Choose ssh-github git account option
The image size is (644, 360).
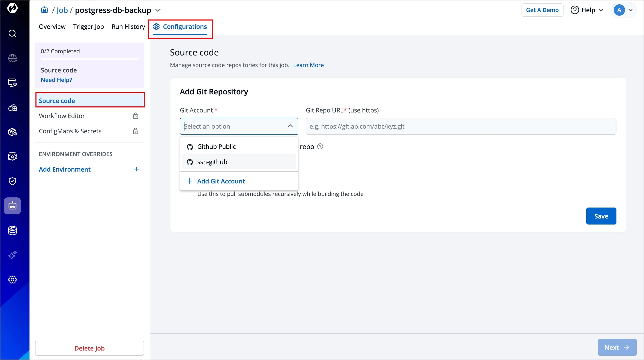pyautogui.click(x=212, y=162)
